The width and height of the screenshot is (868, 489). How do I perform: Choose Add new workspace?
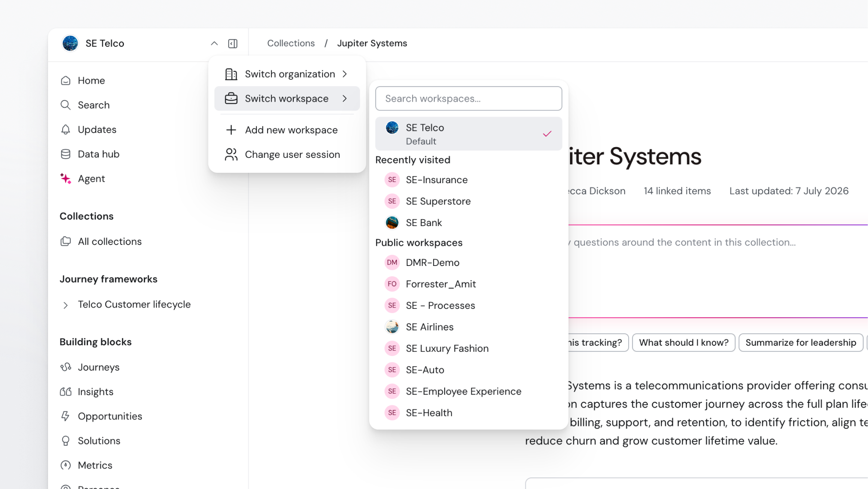coord(287,130)
